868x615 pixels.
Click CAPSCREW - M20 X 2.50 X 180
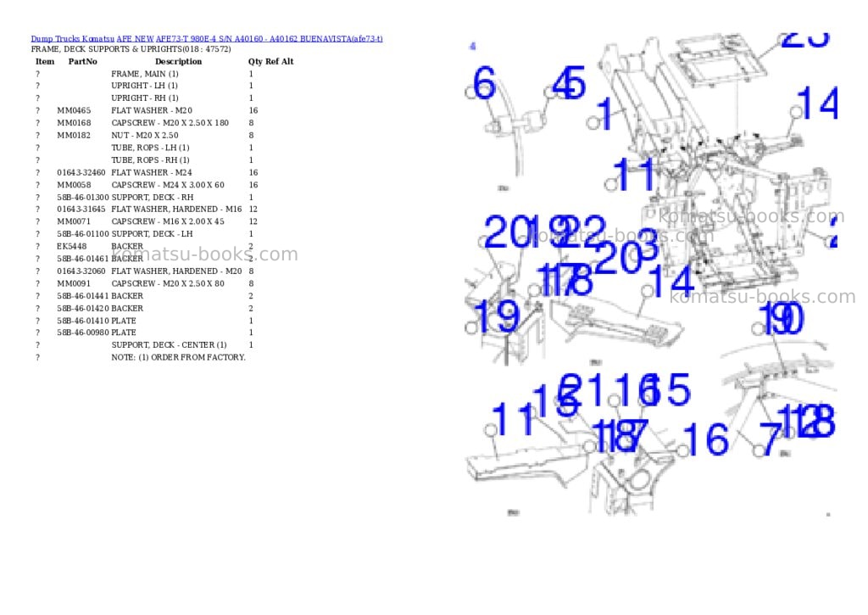pos(170,123)
